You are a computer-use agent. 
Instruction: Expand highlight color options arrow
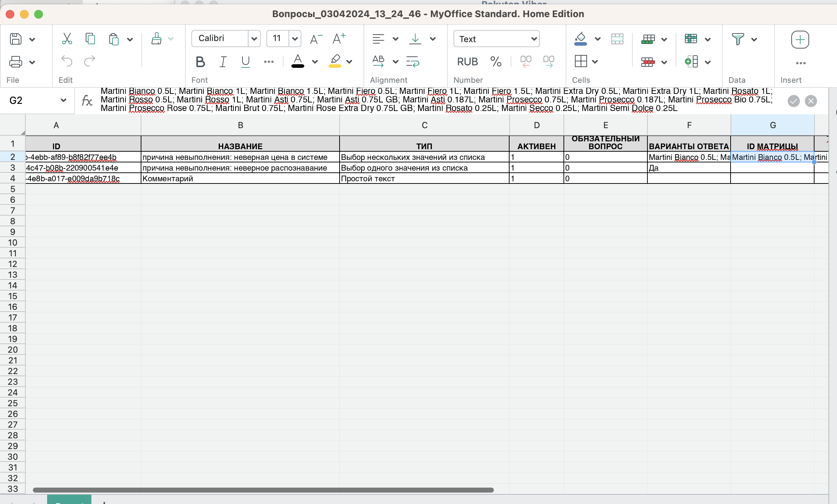349,62
